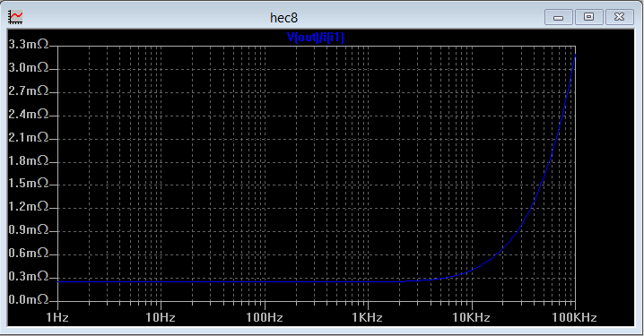Click the 3.3mΩ y-axis label

[x=29, y=44]
